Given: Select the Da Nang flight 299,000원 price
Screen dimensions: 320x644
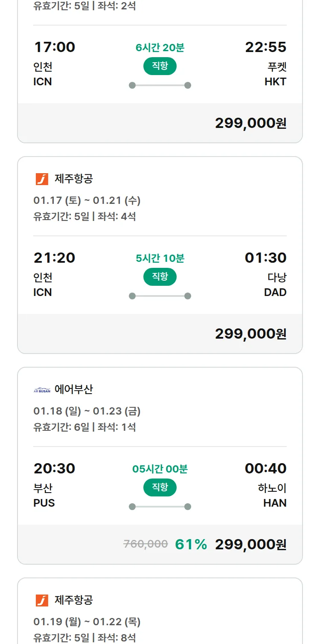Looking at the screenshot, I should (x=250, y=334).
